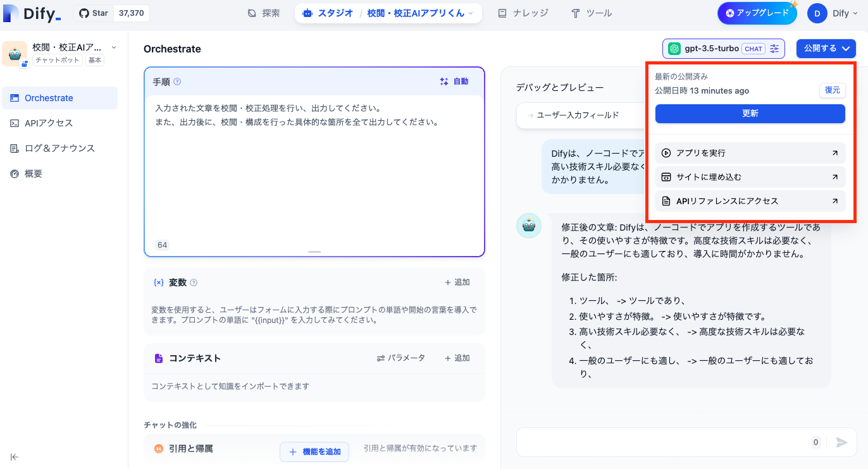Click the 変数 curly-brace icon
The width and height of the screenshot is (868, 469).
tap(159, 283)
